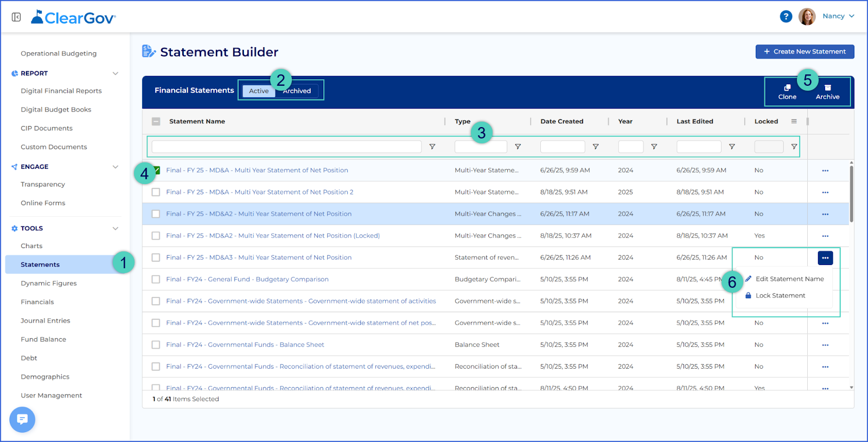Go to Journal Entries in the sidebar
868x442 pixels.
point(46,321)
